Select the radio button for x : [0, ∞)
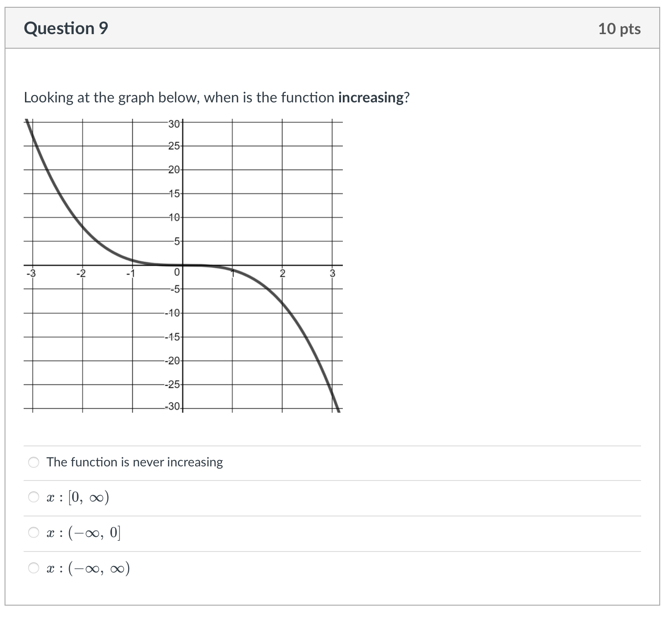Viewport: 672px width, 617px height. 33,497
